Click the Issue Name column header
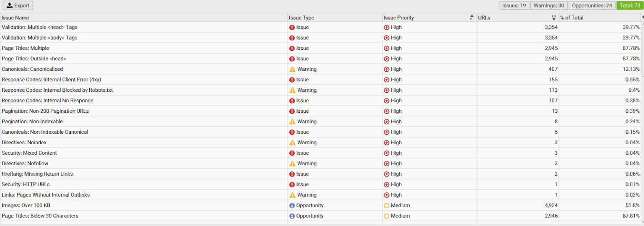 [16, 18]
